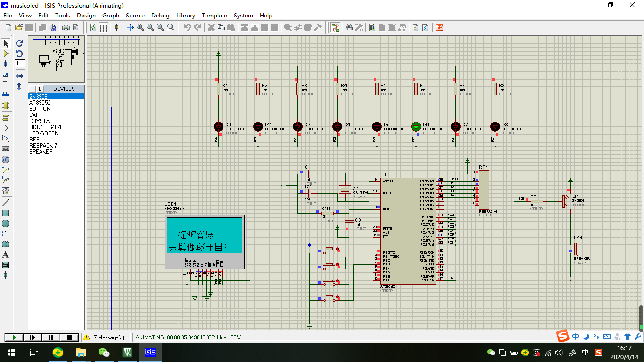The width and height of the screenshot is (644, 362).
Task: Choose the Buses Mode tool
Action: [x=6, y=95]
